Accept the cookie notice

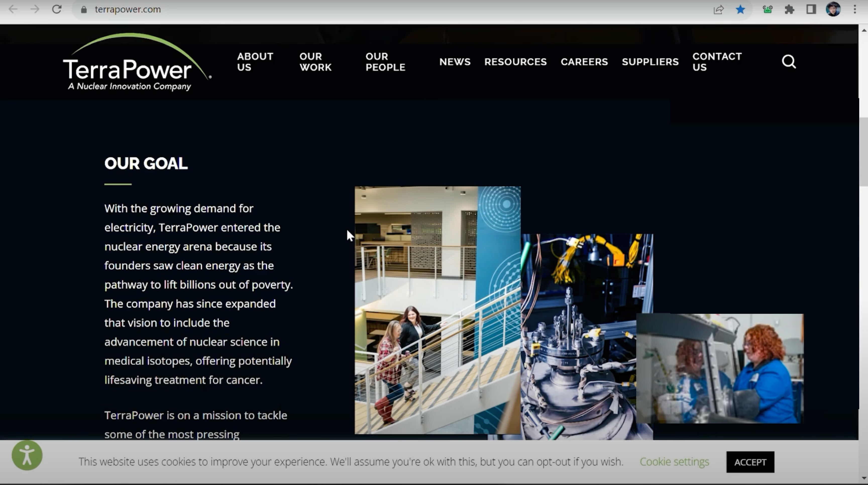[x=750, y=462]
